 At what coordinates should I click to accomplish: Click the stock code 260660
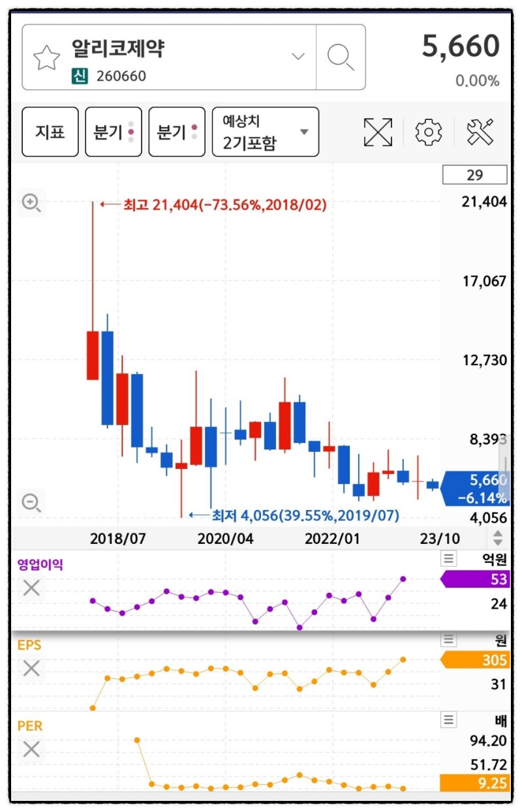pos(121,76)
